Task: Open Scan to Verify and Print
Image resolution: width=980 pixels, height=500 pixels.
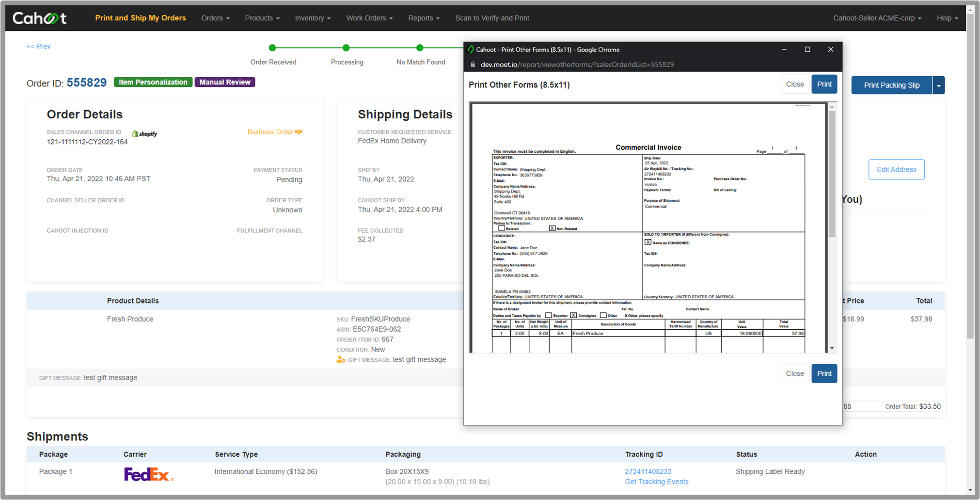Action: tap(492, 18)
